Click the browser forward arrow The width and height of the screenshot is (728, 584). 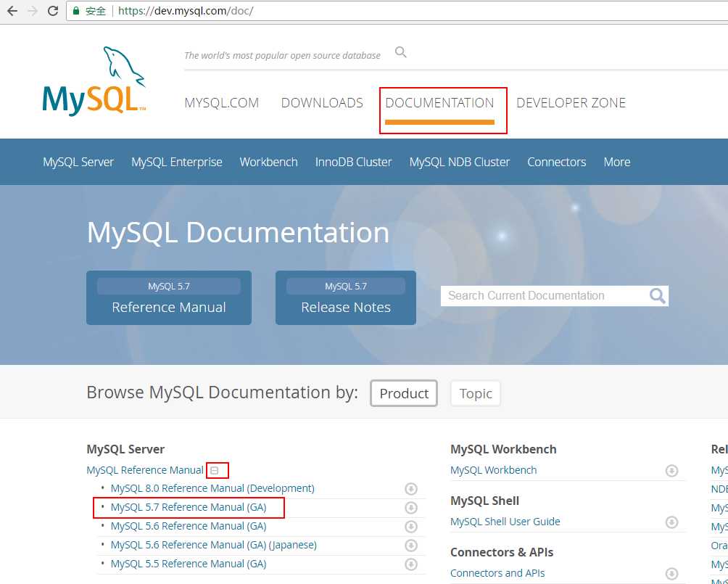pos(33,11)
